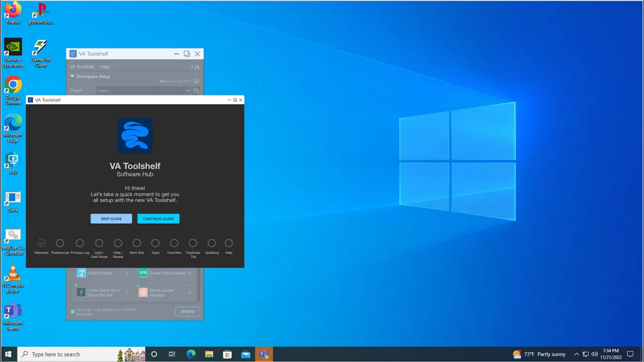Switch to Teams in the taskbar

(264, 354)
